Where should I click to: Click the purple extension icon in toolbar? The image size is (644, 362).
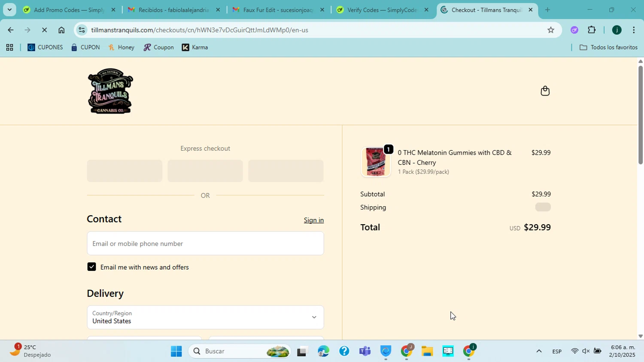tap(574, 30)
